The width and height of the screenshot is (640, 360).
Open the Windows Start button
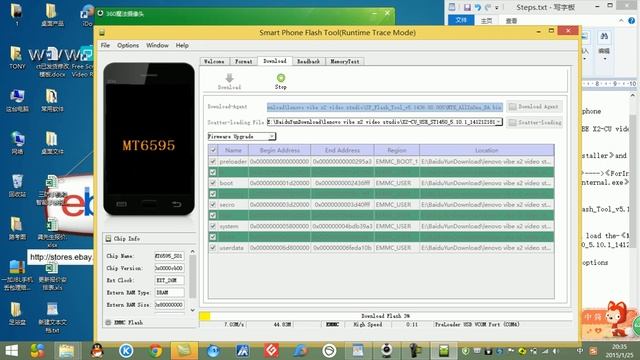coord(11,351)
